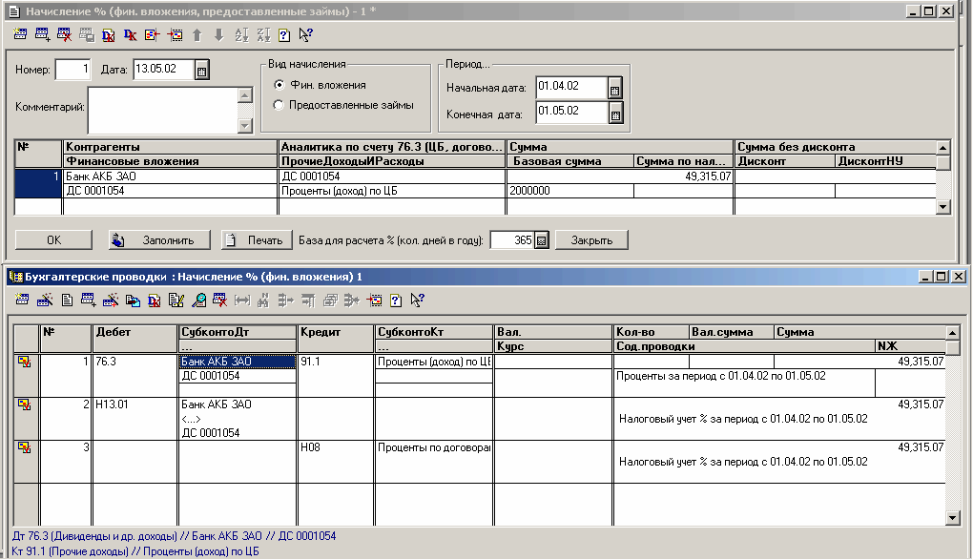Click the Базовая сумма cell 2000000
The width and height of the screenshot is (973, 560).
pyautogui.click(x=569, y=191)
